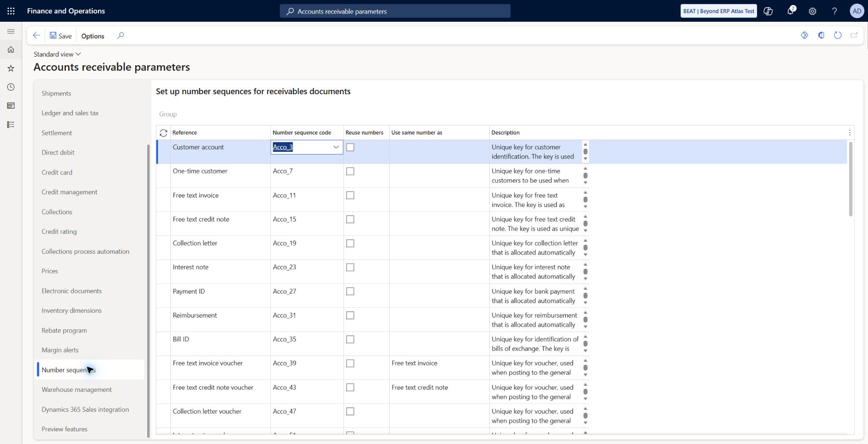Viewport: 868px width, 444px height.
Task: Click the Save button
Action: click(x=61, y=36)
